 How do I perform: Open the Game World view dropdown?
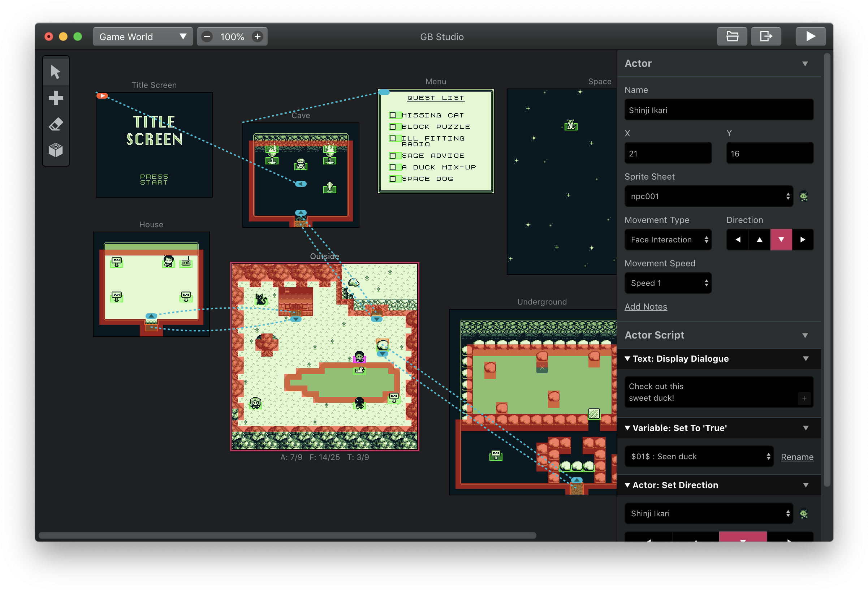tap(143, 36)
